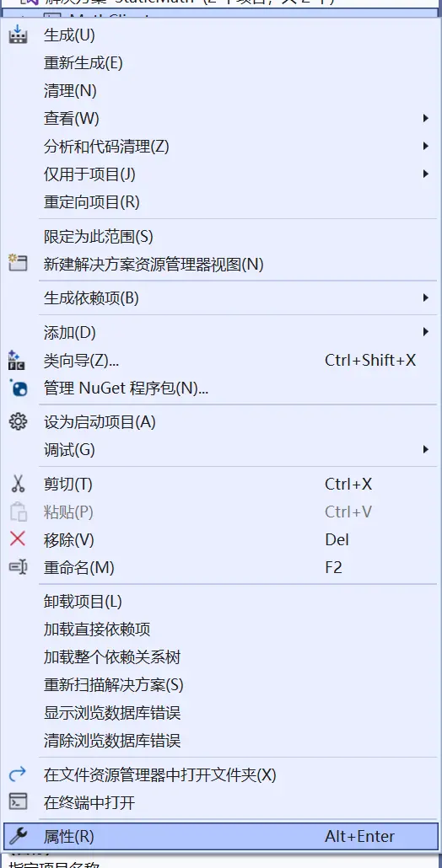
Task: Click the red X remove icon
Action: 18,538
